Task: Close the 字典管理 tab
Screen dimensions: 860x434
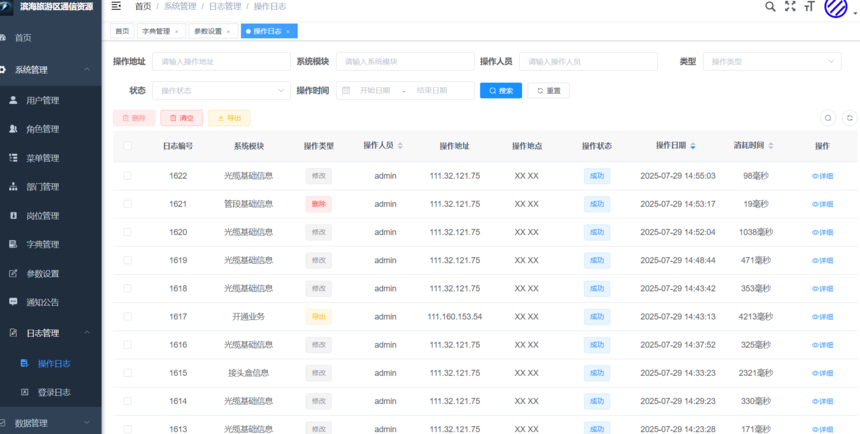Action: (177, 32)
